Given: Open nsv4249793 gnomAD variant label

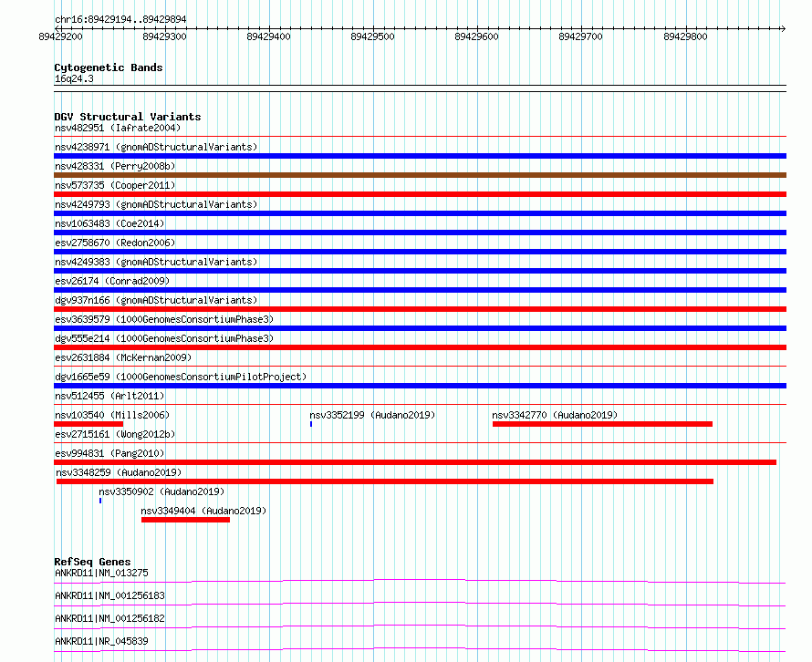Looking at the screenshot, I should pyautogui.click(x=156, y=204).
